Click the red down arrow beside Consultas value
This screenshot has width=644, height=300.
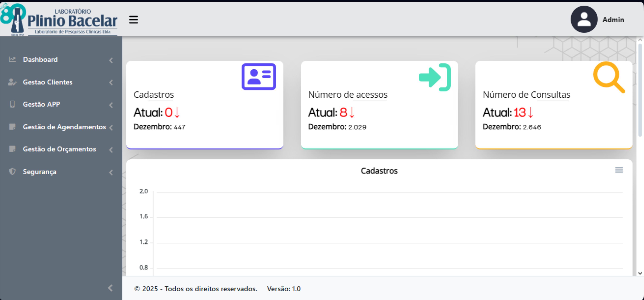tap(531, 112)
